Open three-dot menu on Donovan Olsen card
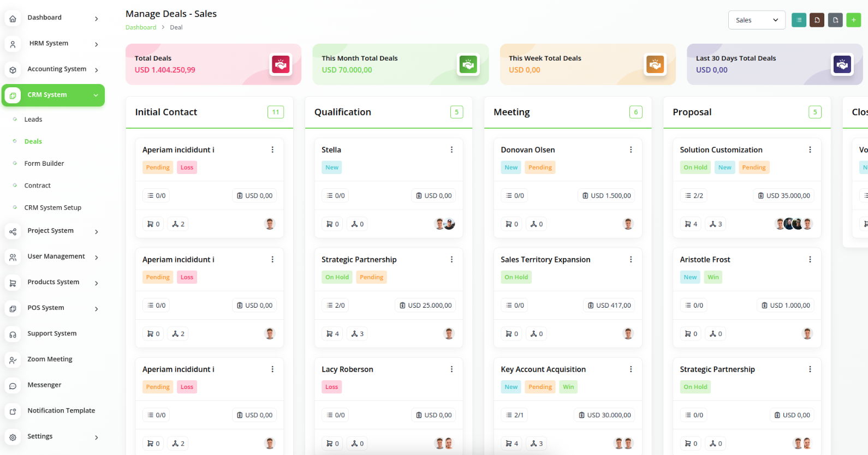Image resolution: width=868 pixels, height=455 pixels. 631,150
